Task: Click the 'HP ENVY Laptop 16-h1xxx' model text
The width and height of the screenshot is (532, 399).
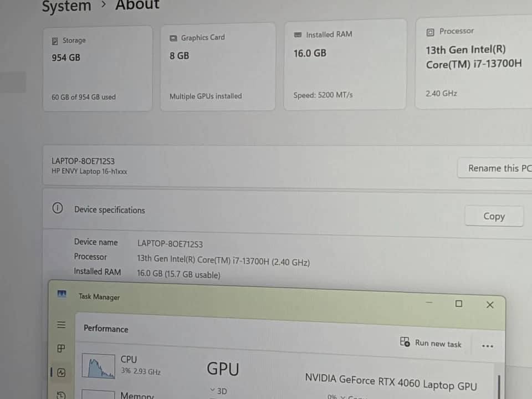Action: point(89,171)
